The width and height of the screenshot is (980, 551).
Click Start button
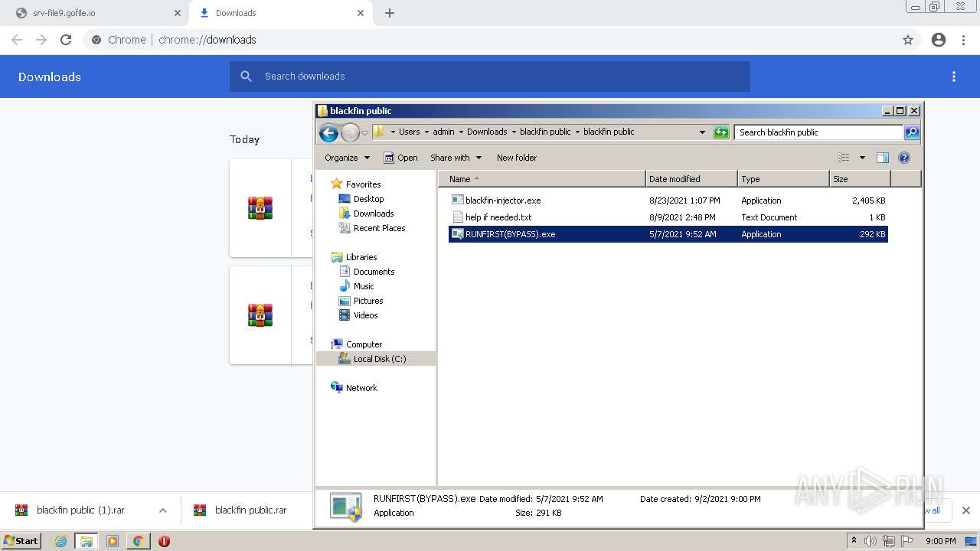21,541
